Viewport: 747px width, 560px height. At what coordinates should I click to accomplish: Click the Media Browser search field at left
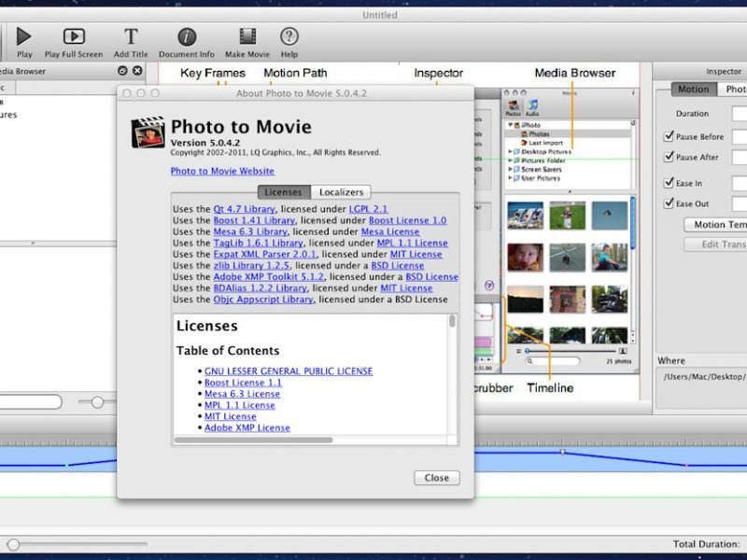pos(30,402)
